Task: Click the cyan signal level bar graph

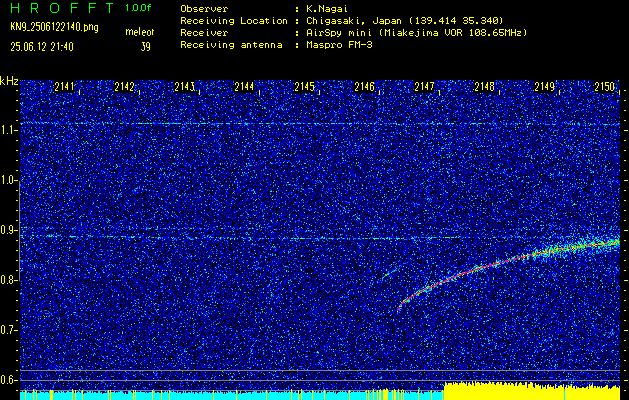Action: 232,395
